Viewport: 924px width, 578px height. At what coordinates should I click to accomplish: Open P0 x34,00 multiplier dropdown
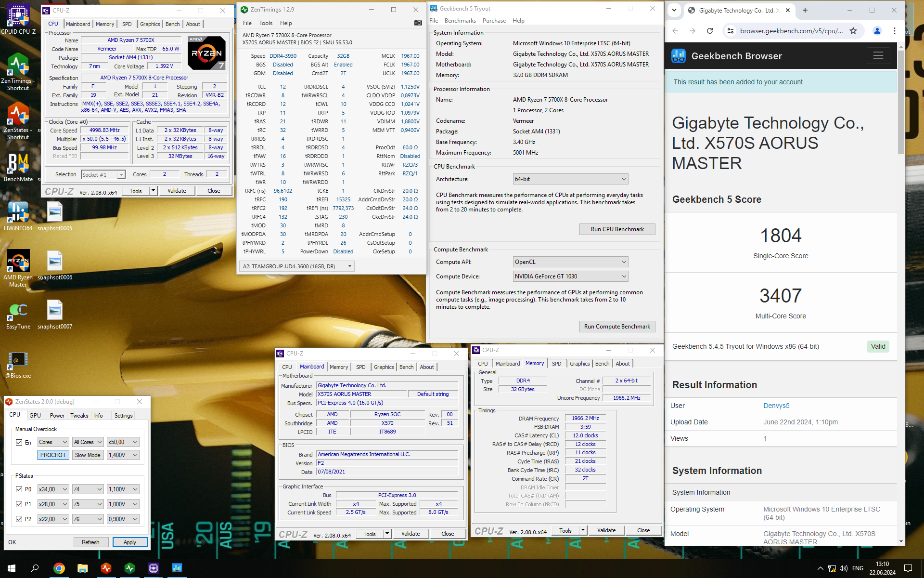53,489
